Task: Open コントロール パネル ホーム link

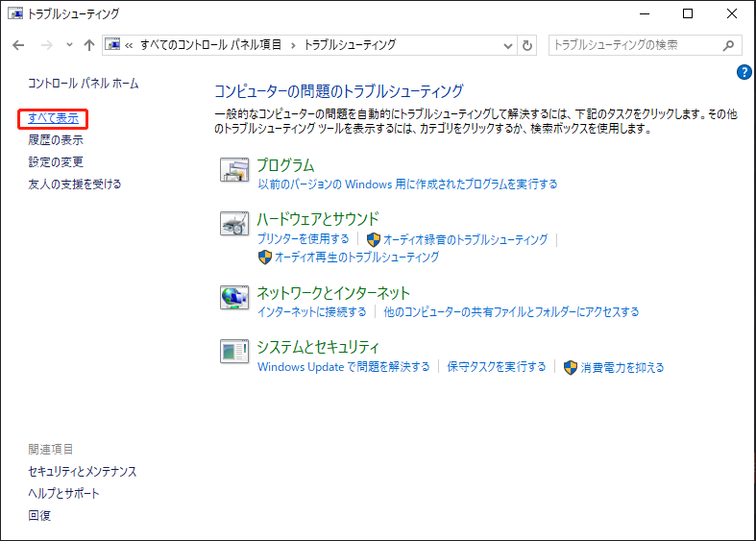Action: pyautogui.click(x=83, y=84)
